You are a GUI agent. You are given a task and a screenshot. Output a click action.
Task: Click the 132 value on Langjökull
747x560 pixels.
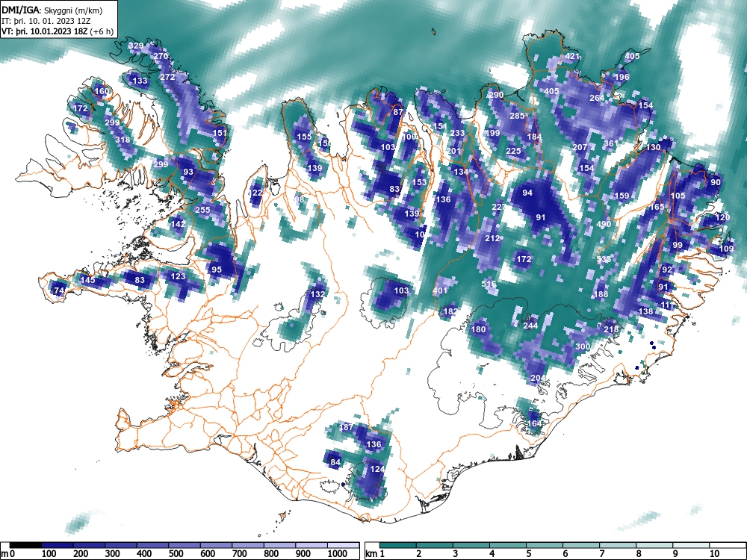[x=317, y=293]
